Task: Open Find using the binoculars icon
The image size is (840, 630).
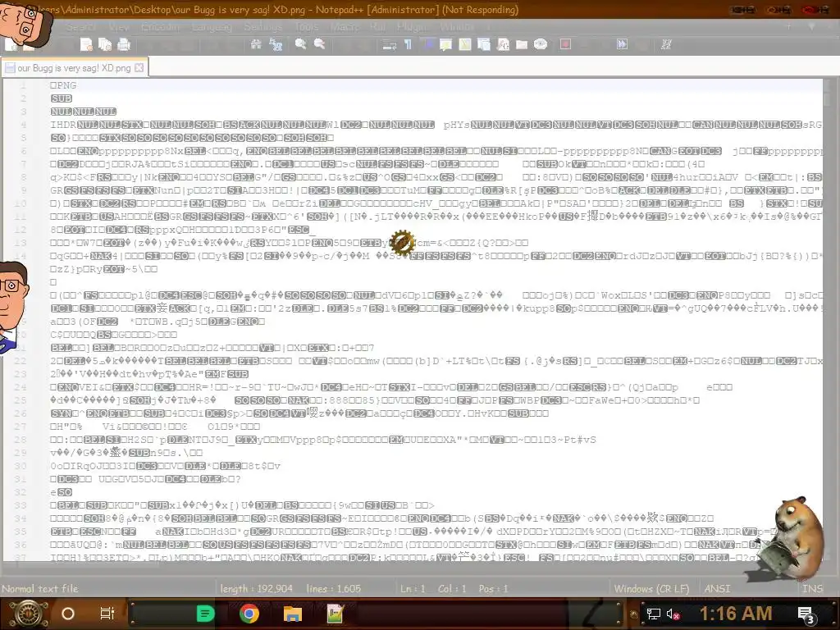Action: tap(256, 44)
